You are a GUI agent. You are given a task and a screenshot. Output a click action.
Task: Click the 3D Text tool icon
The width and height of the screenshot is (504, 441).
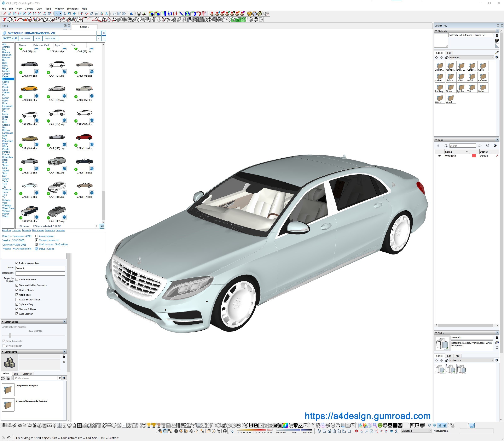pyautogui.click(x=107, y=14)
